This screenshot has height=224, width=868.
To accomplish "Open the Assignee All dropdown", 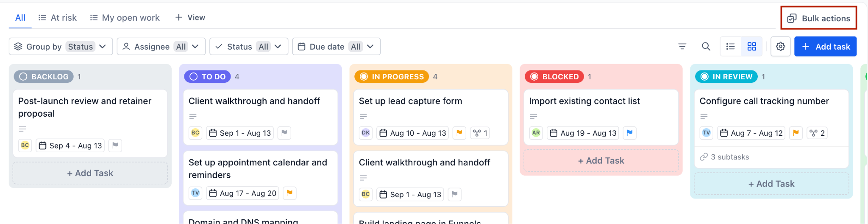I will (x=161, y=47).
